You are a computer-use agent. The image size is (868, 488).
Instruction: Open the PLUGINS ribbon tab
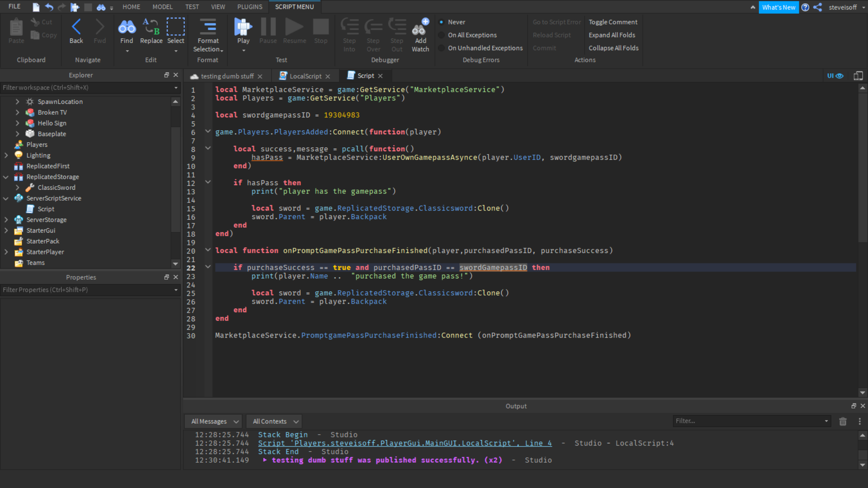(x=250, y=7)
